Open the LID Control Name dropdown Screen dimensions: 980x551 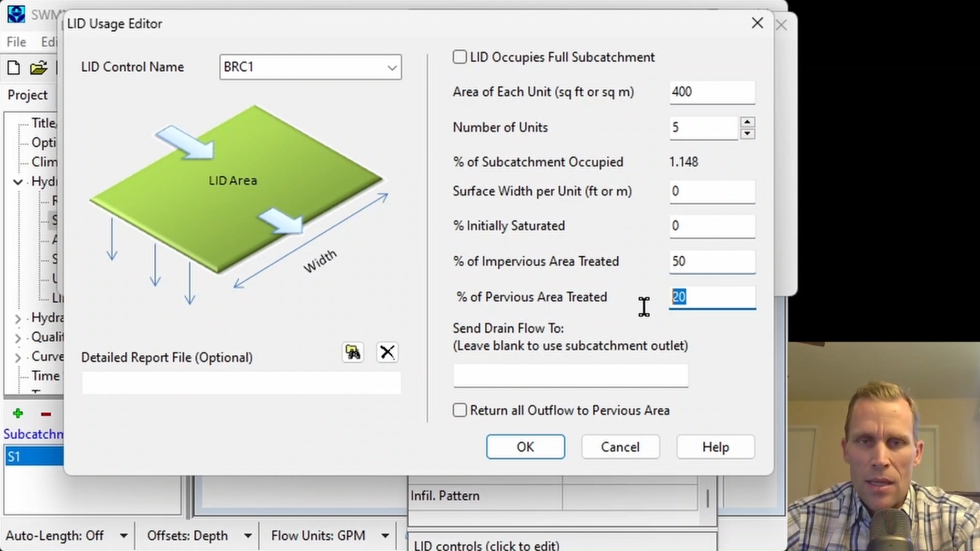point(392,67)
